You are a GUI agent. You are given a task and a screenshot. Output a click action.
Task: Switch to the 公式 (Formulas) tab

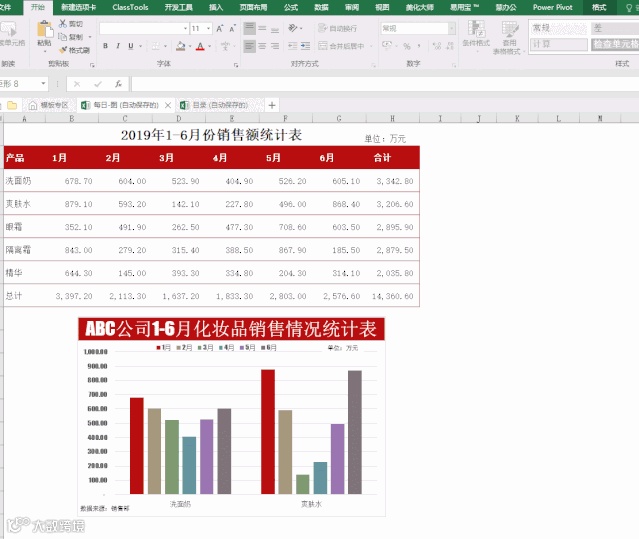point(291,7)
